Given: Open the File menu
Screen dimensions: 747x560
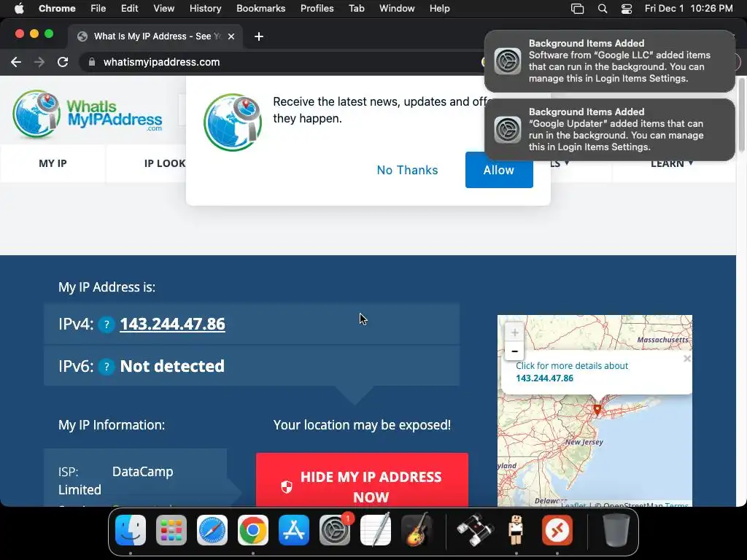Looking at the screenshot, I should click(98, 8).
